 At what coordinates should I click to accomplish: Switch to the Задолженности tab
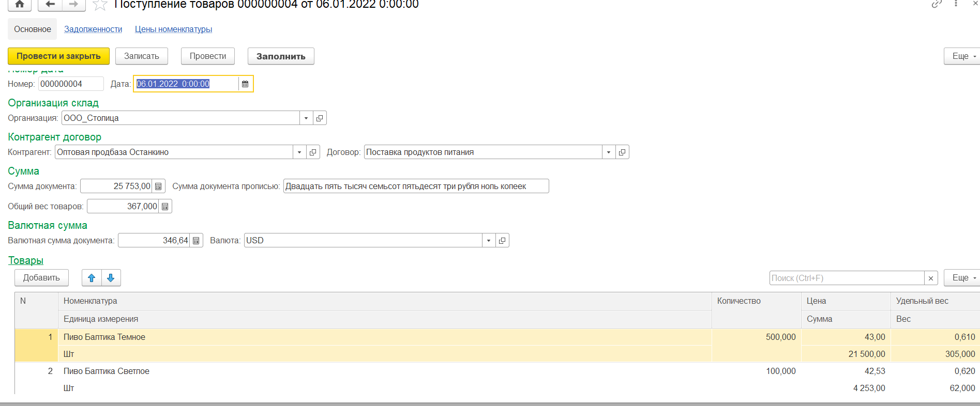click(x=93, y=29)
